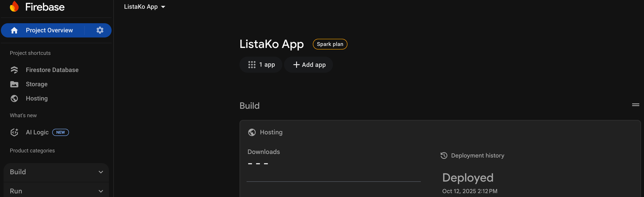Expand the Run product category
644x197 pixels.
tap(56, 191)
